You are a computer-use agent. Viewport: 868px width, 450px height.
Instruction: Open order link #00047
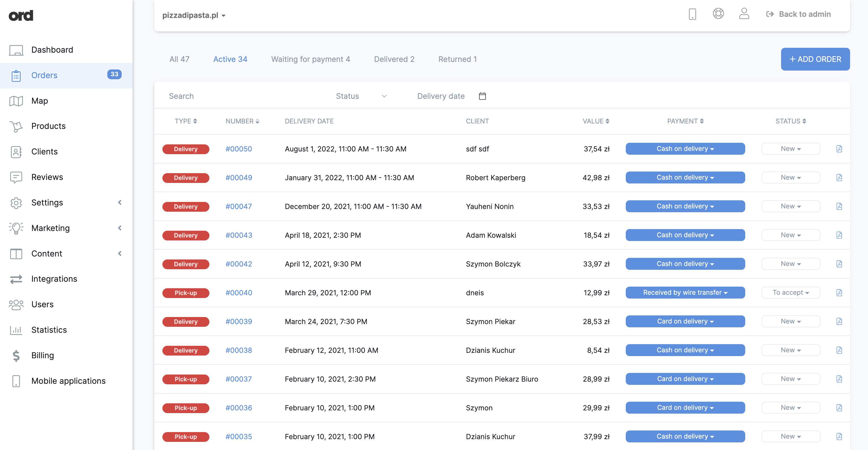[x=238, y=207]
